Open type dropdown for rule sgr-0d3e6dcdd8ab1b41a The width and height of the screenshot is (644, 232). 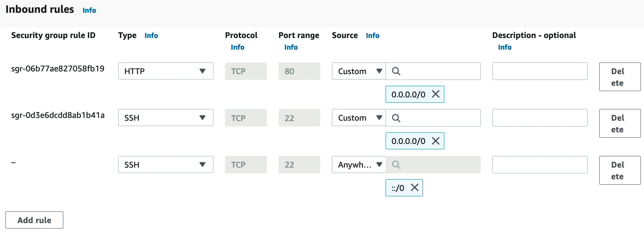[x=166, y=118]
